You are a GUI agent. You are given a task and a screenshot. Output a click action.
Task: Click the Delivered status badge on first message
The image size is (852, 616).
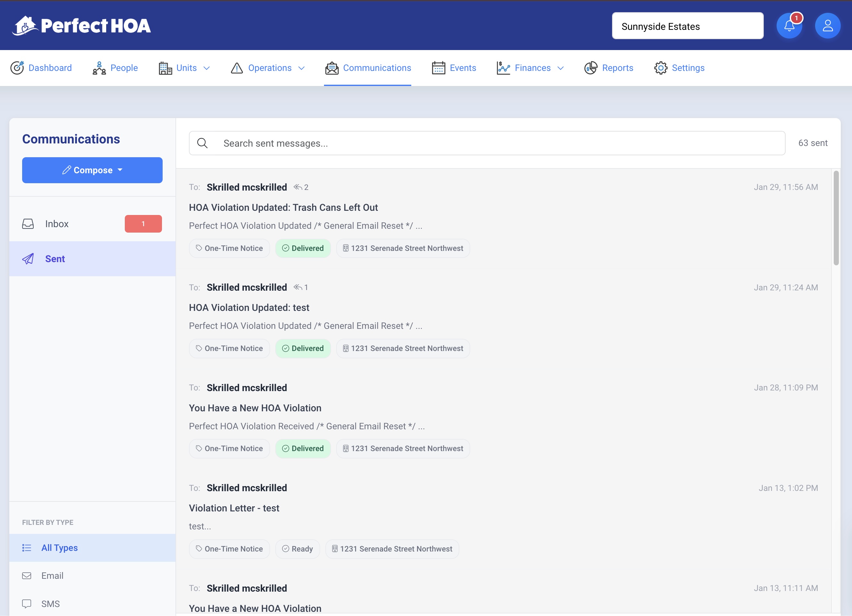[x=303, y=248]
